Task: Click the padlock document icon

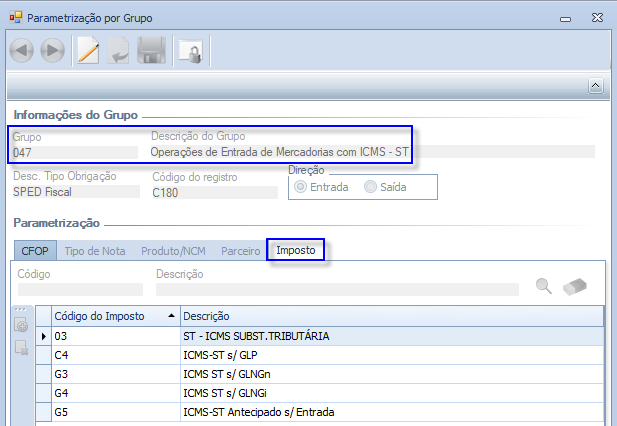Action: pos(191,51)
